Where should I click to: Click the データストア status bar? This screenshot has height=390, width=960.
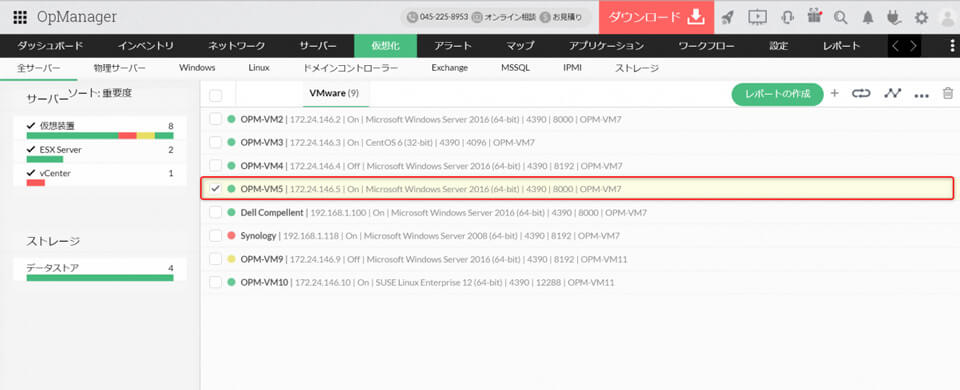(x=100, y=278)
